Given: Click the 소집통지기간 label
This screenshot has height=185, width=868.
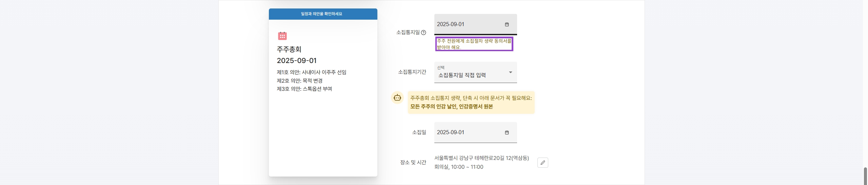Looking at the screenshot, I should (x=412, y=72).
